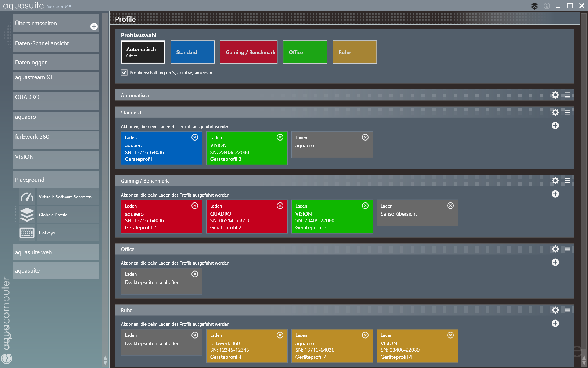Add action to Ruhe profile with plus icon
Viewport: 588px width, 368px height.
tap(555, 323)
